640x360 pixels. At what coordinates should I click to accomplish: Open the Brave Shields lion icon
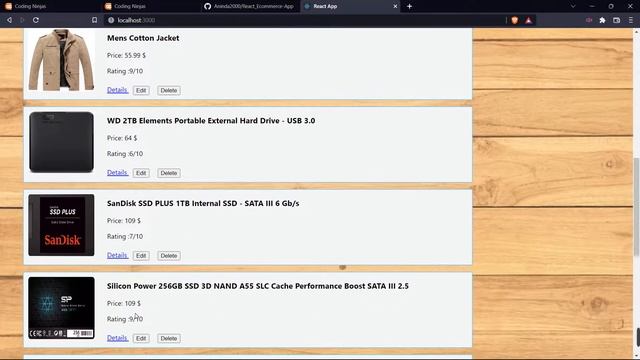(515, 20)
